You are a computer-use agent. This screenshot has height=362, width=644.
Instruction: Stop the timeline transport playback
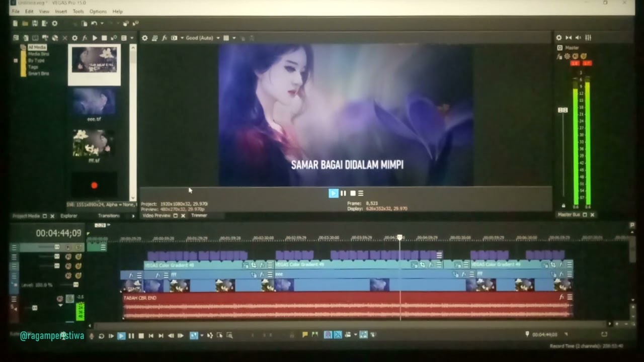coord(141,336)
